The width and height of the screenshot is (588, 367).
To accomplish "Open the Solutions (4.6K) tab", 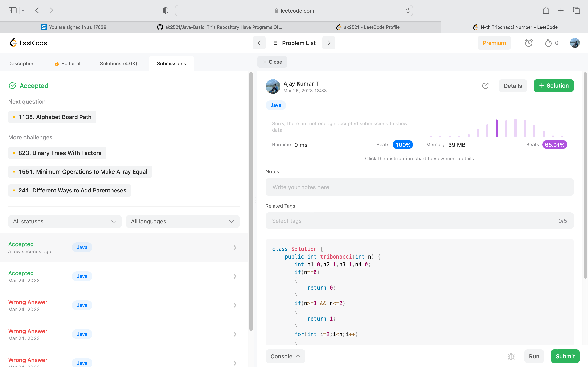I will (118, 64).
